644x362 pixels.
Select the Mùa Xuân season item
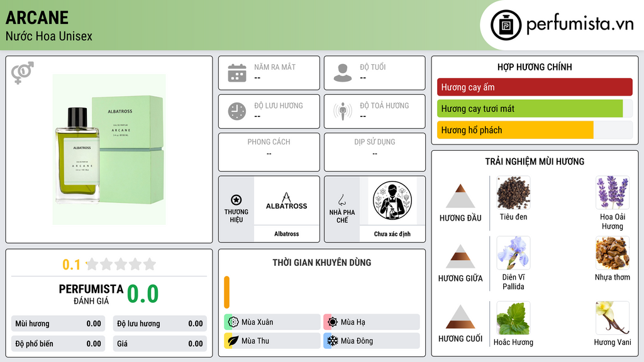pos(272,322)
